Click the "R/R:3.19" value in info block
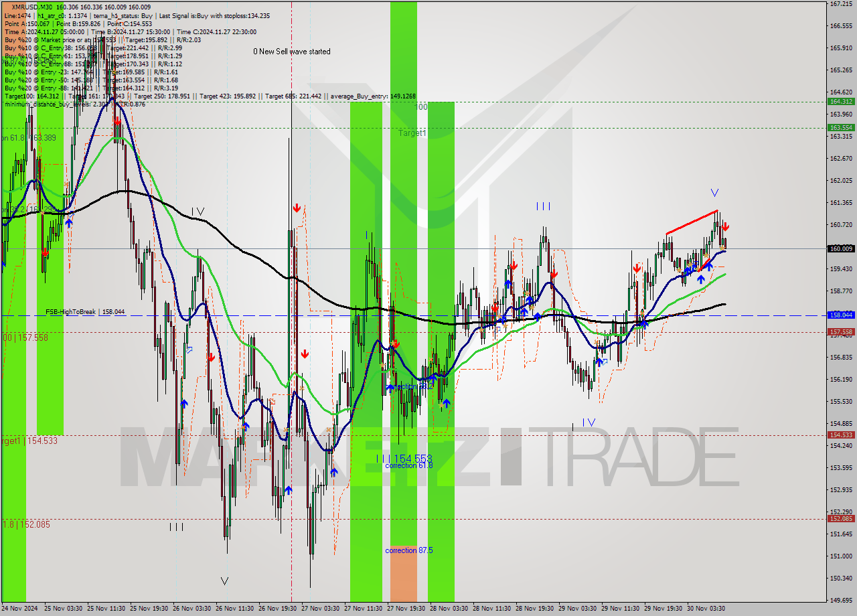This screenshot has height=616, width=857. tap(166, 88)
